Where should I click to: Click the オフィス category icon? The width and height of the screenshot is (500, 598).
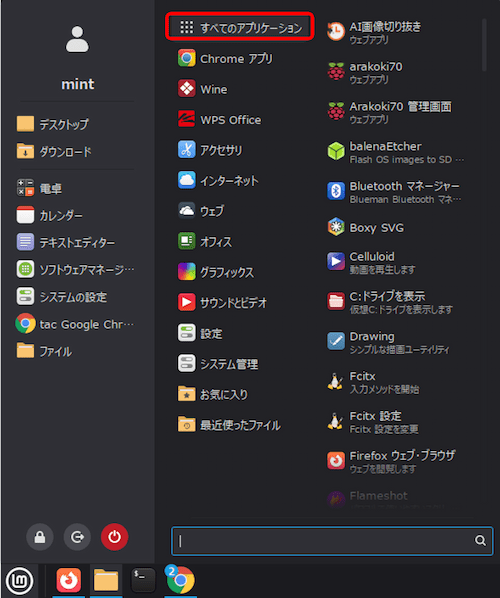[x=186, y=241]
